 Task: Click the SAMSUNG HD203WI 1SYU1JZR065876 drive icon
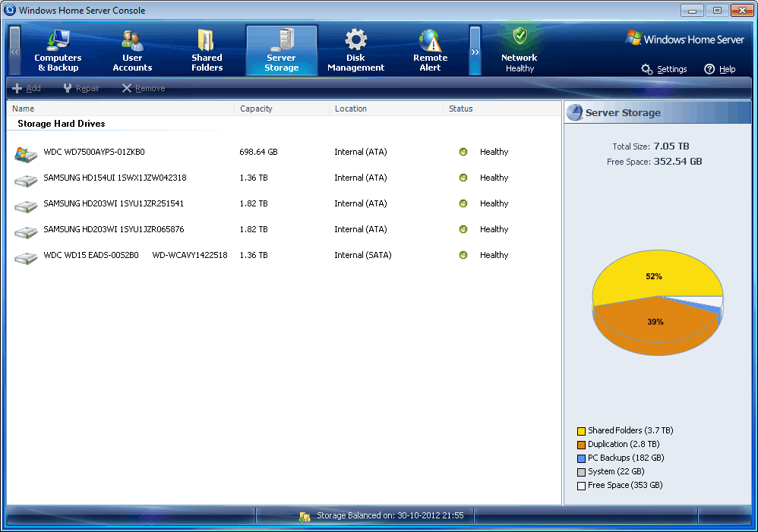[26, 232]
